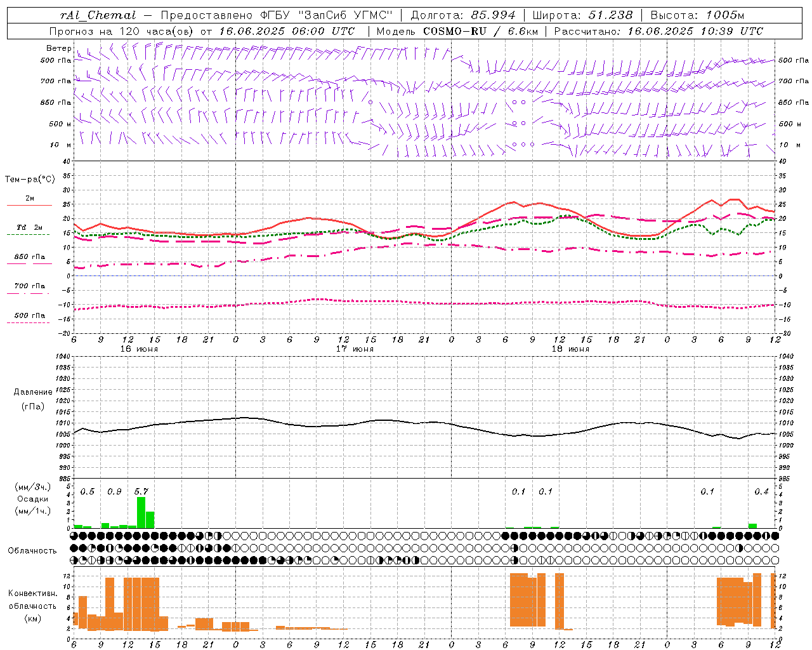Click the "0.4" three-hour precipitation value

click(x=761, y=491)
